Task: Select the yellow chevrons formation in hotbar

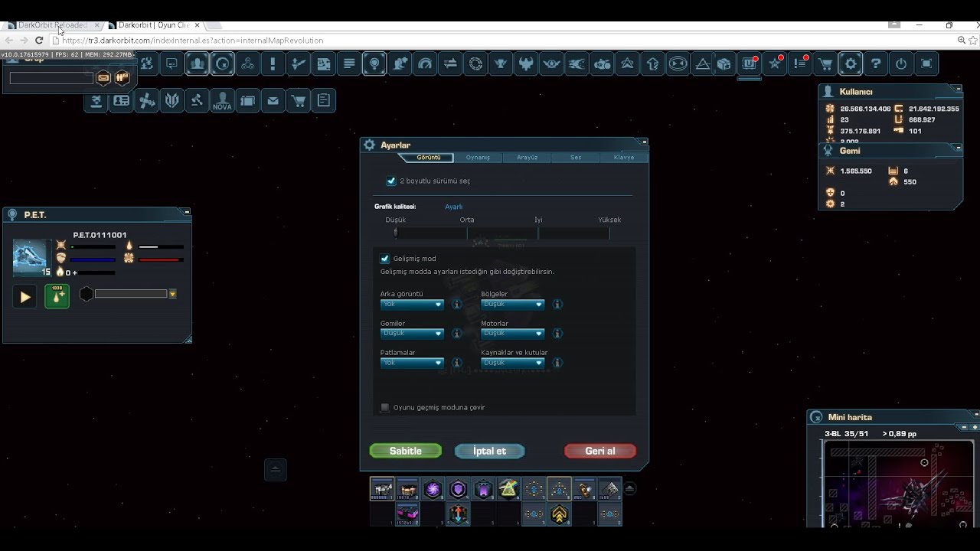Action: click(560, 515)
